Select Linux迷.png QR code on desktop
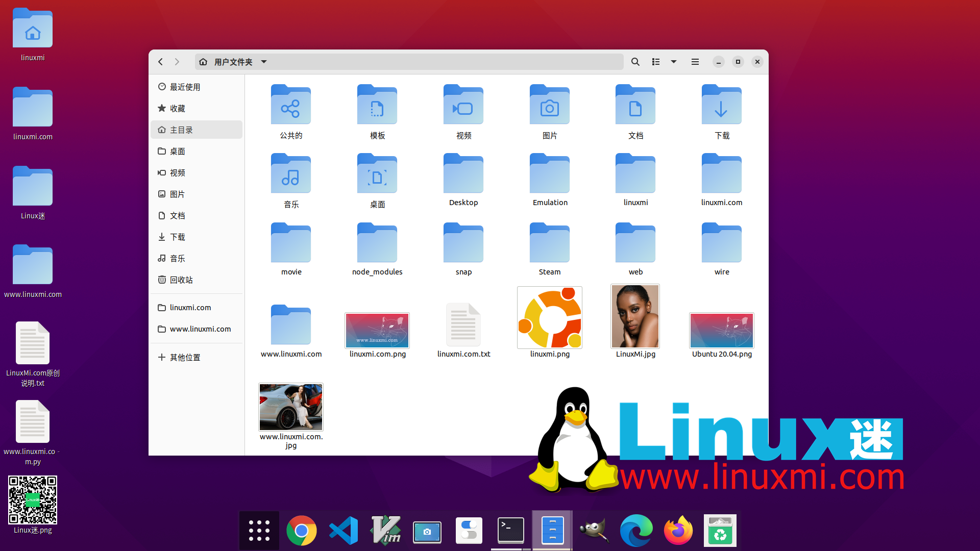Screen dimensions: 980x551 point(33,500)
